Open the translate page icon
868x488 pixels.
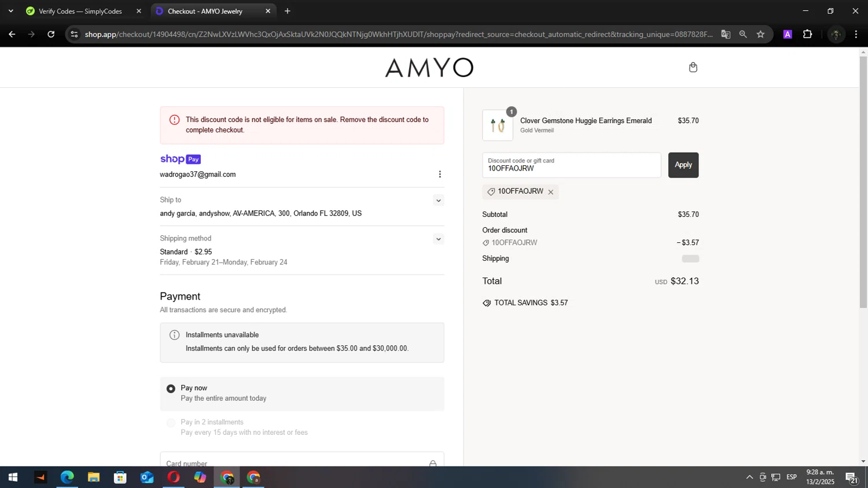[726, 34]
